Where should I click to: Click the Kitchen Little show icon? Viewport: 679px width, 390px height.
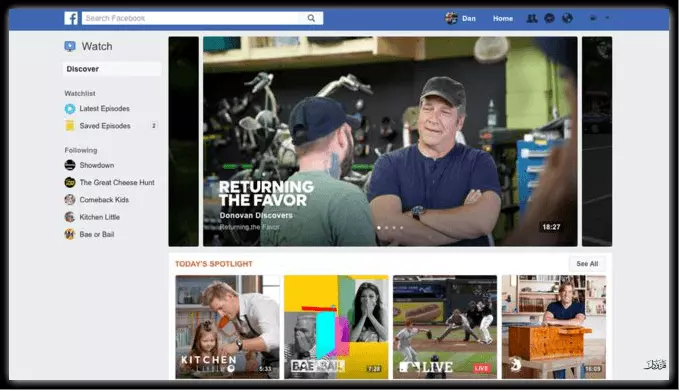coord(70,217)
